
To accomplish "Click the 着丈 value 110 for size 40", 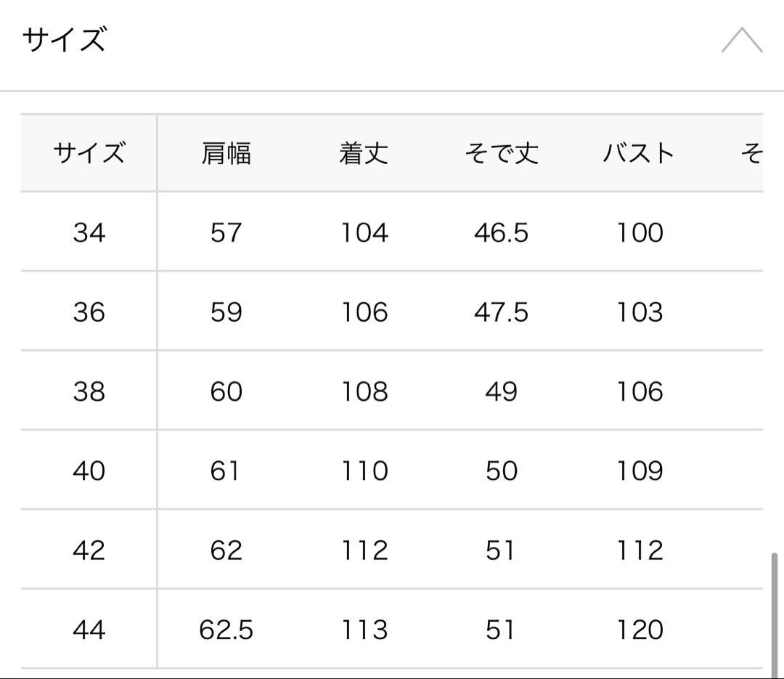I will (365, 471).
